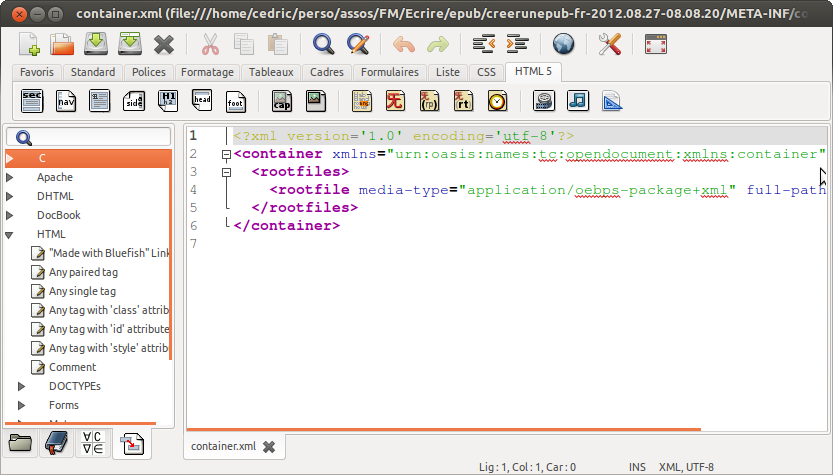Insert HTML5 figure tag
The height and width of the screenshot is (475, 833).
(x=316, y=101)
